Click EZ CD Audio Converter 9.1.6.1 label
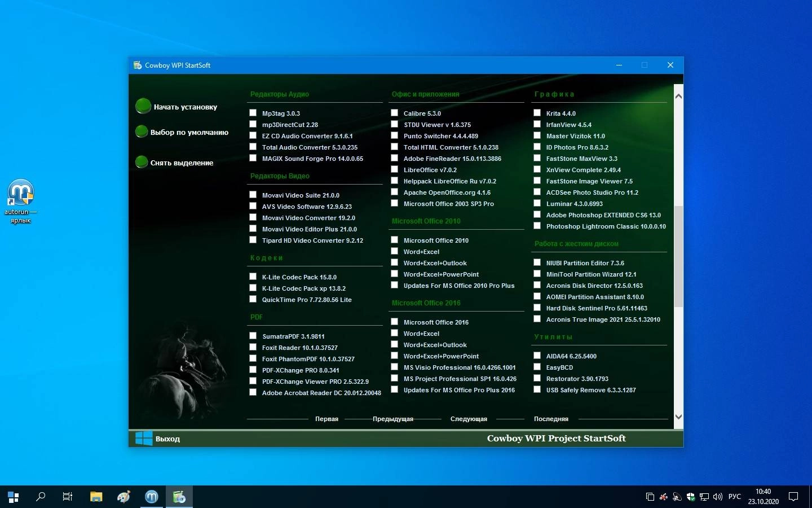Viewport: 812px width, 508px height. pos(307,136)
